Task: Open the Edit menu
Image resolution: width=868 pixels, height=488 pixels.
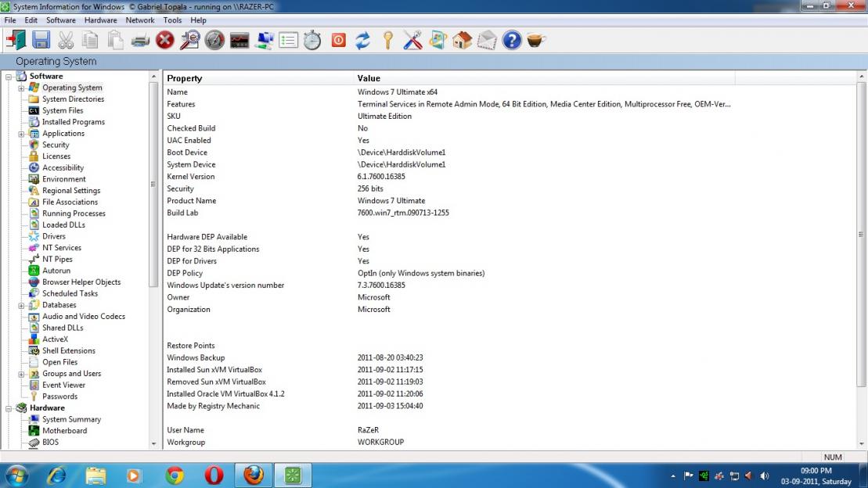Action: [31, 20]
